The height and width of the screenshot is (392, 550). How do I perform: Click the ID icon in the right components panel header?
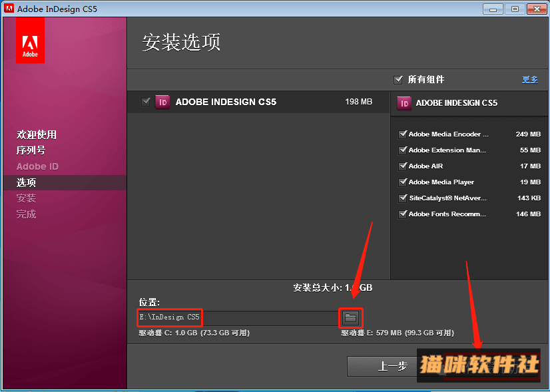(x=404, y=103)
